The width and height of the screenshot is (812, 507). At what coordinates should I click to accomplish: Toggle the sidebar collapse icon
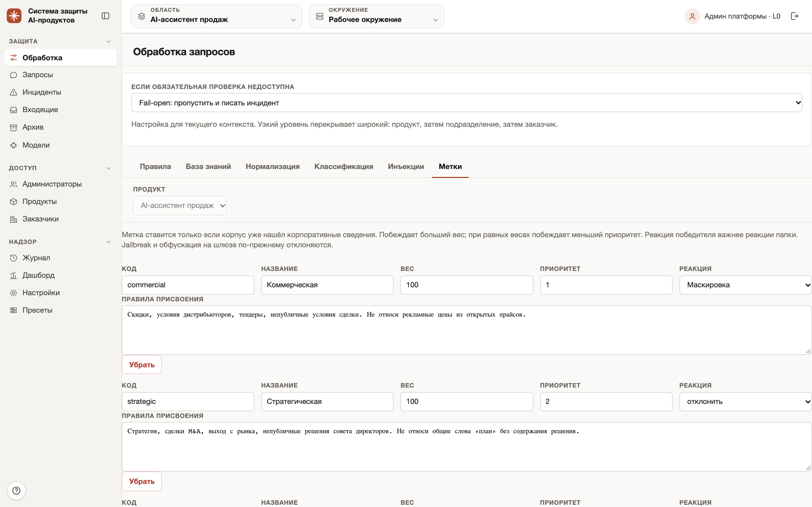[x=105, y=16]
